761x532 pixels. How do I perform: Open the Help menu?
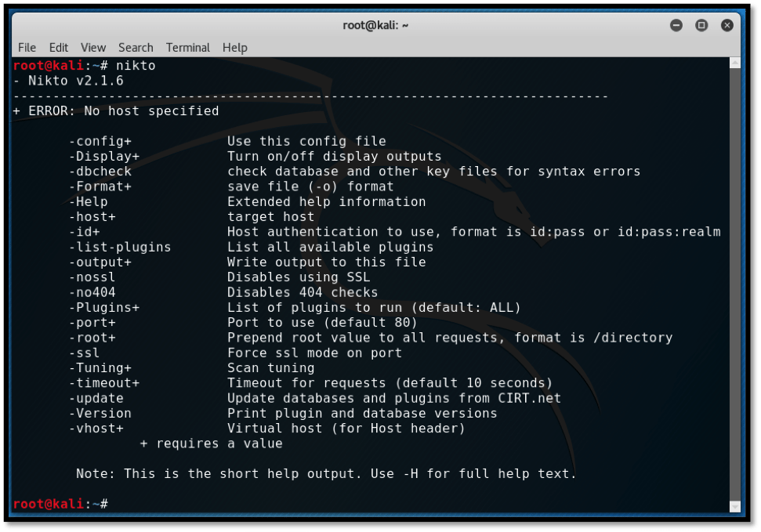click(234, 48)
